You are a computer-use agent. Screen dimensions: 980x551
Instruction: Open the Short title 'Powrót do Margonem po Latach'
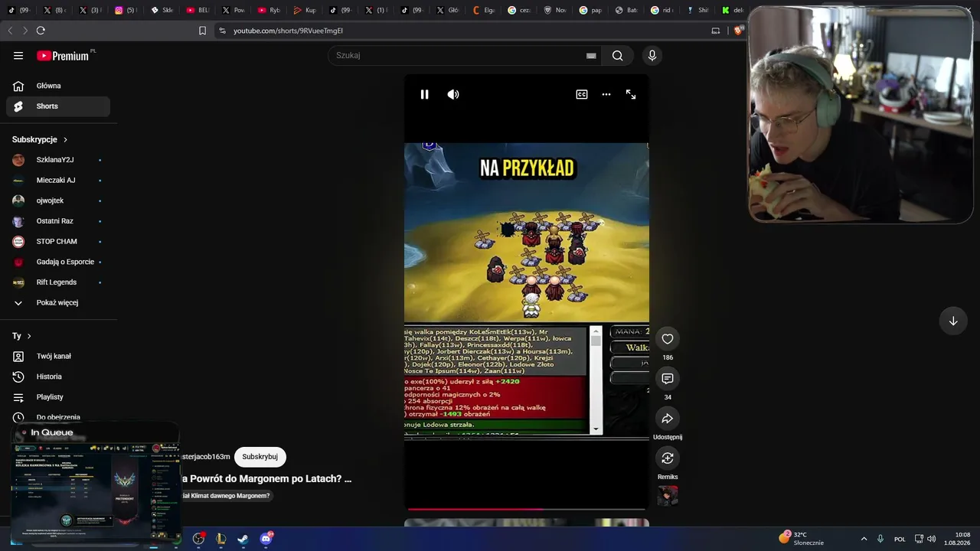coord(266,479)
